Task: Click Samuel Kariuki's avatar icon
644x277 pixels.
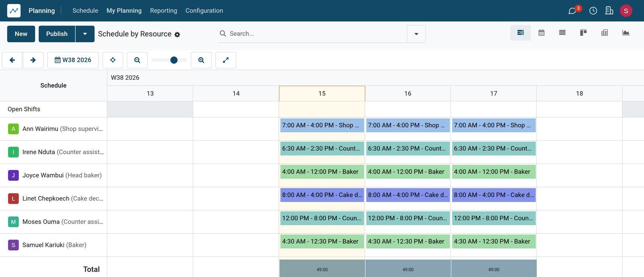Action: click(x=13, y=245)
